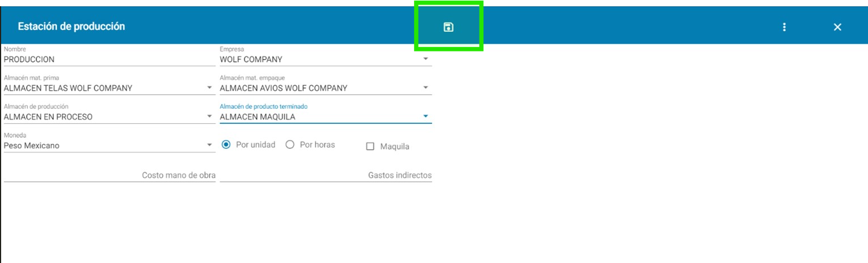Click the Por horas label text
This screenshot has height=263, width=868.
coord(317,145)
